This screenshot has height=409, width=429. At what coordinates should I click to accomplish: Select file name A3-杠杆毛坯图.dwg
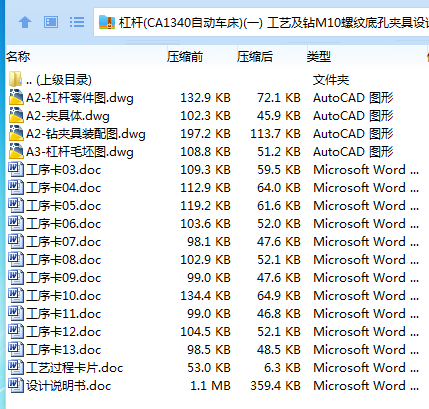(80, 152)
